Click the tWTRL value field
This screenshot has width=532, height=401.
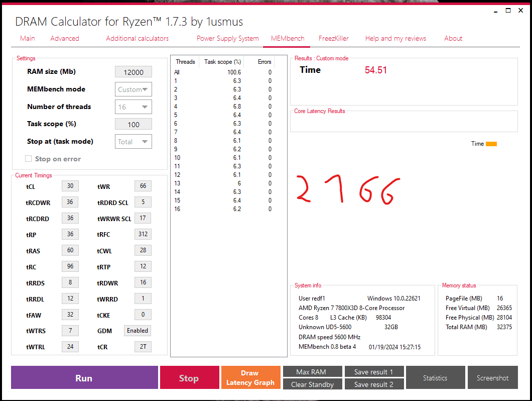pos(70,347)
